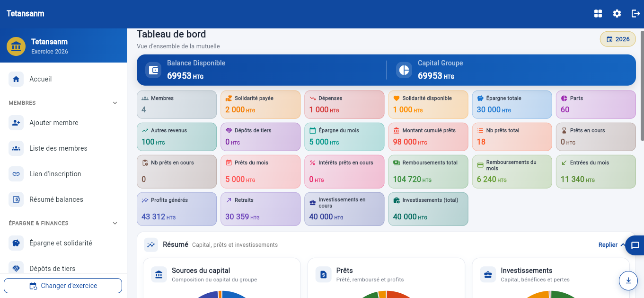Open the Nb prêts en cours card
The height and width of the screenshot is (298, 644).
click(176, 172)
